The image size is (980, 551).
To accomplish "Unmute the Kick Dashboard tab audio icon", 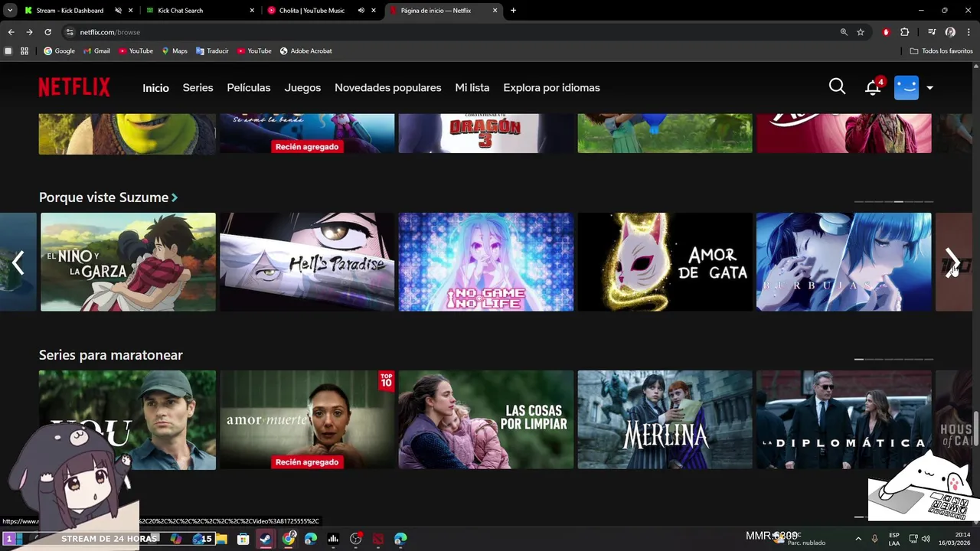I will [x=118, y=11].
